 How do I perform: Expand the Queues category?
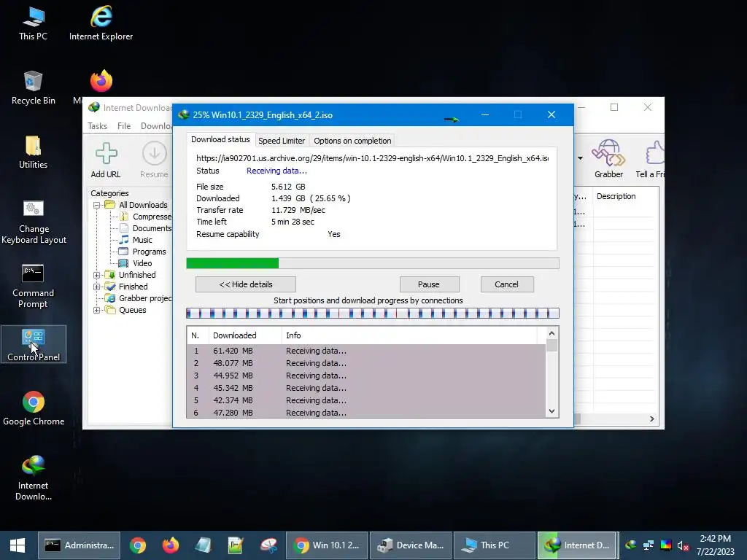97,310
